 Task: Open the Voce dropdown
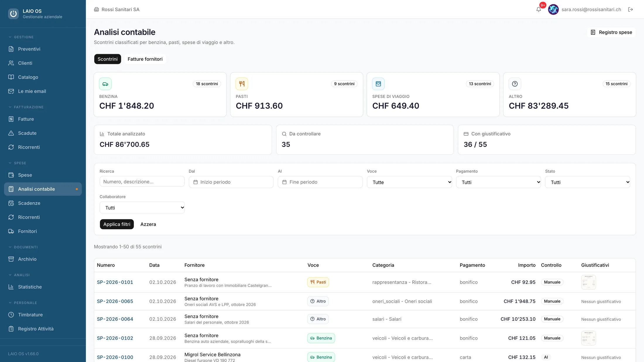pyautogui.click(x=409, y=182)
